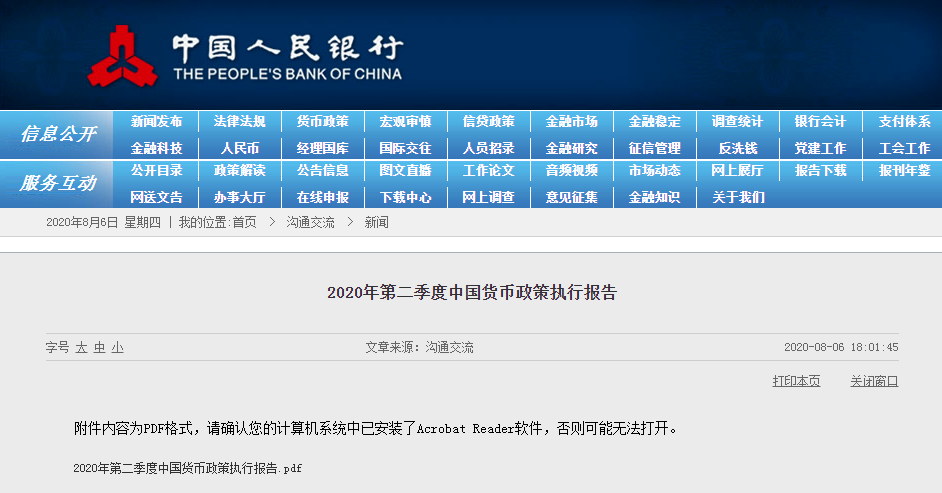Open 人民币 section
The width and height of the screenshot is (942, 493).
coord(239,148)
